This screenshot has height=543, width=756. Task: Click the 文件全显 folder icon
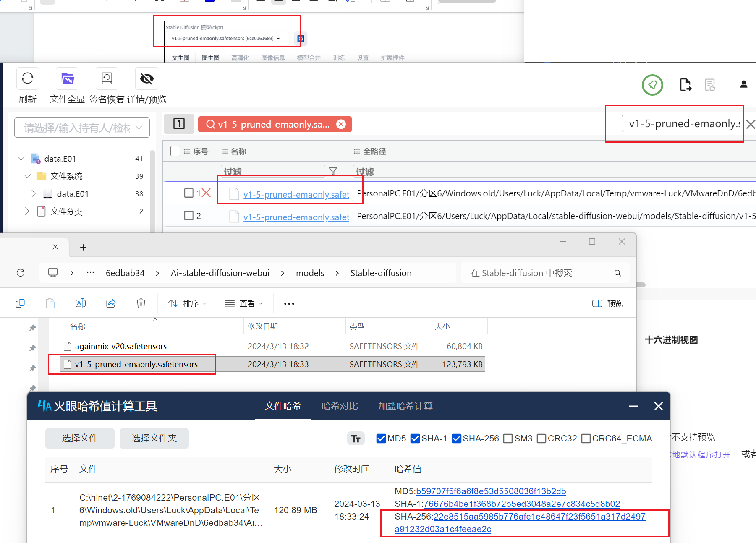pos(67,78)
